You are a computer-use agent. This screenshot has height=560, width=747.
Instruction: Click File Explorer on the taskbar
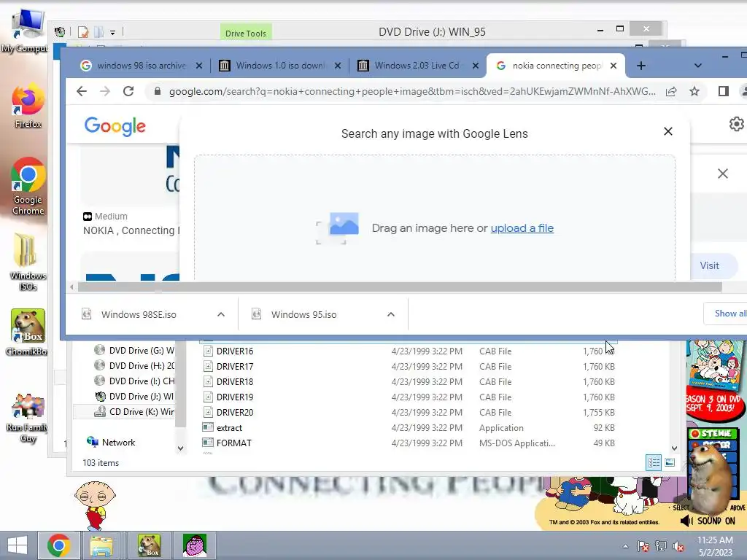click(x=101, y=545)
